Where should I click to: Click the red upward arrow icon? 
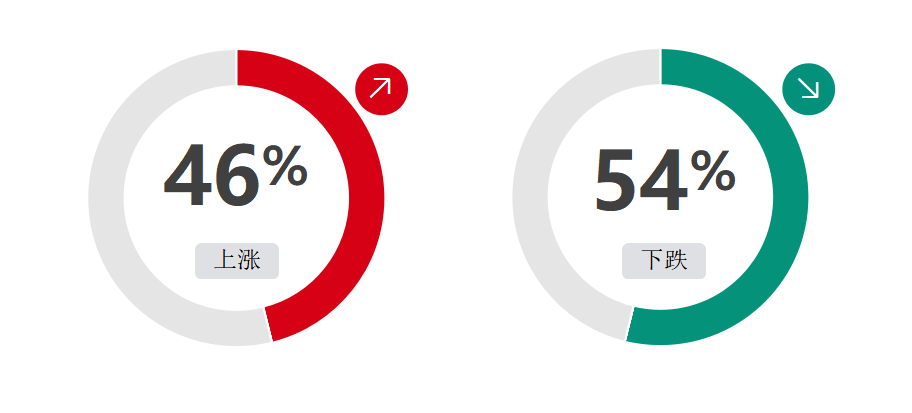pos(381,89)
